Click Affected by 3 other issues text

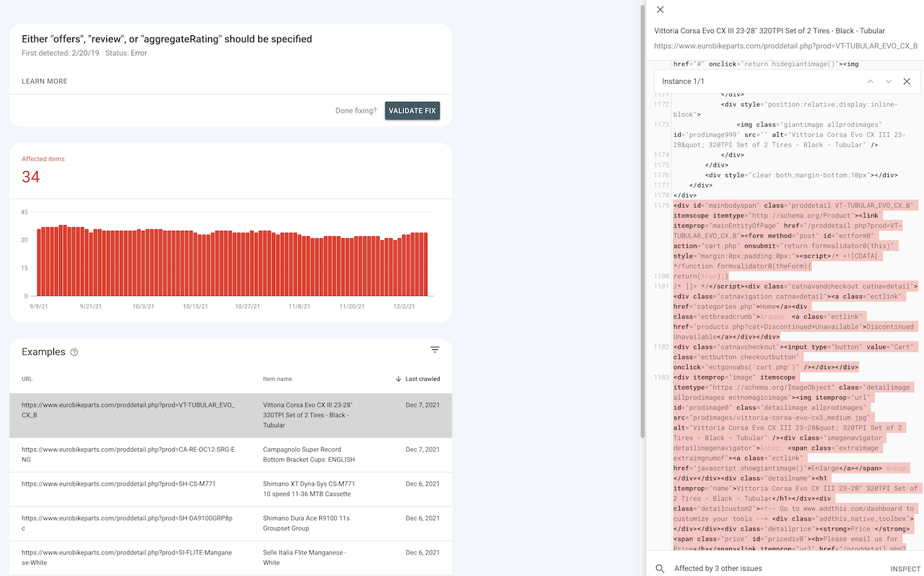point(718,569)
